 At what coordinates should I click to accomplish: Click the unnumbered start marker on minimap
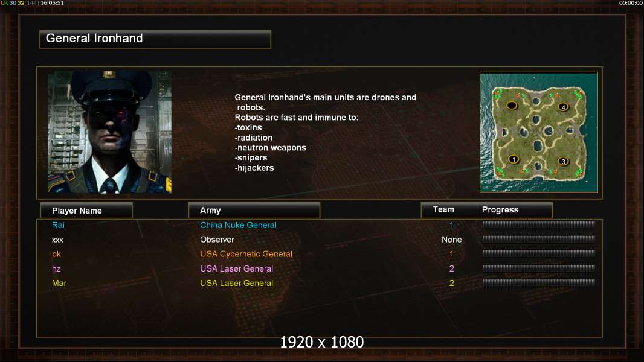pos(512,106)
